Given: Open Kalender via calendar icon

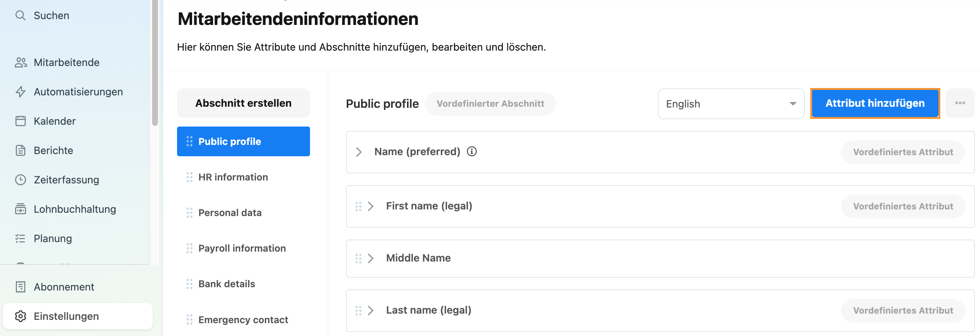Looking at the screenshot, I should 21,121.
